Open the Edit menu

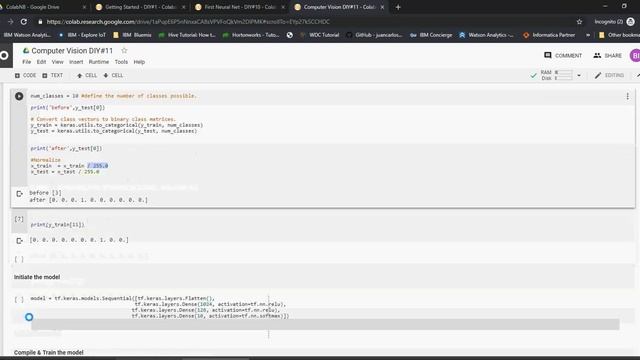point(41,62)
